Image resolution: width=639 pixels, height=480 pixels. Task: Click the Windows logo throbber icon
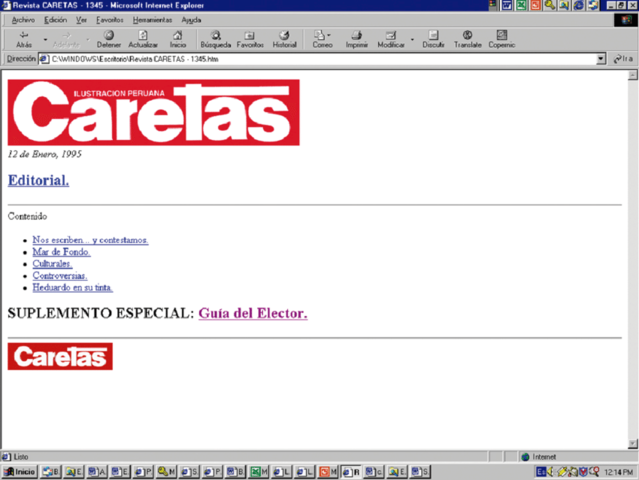coord(626,20)
